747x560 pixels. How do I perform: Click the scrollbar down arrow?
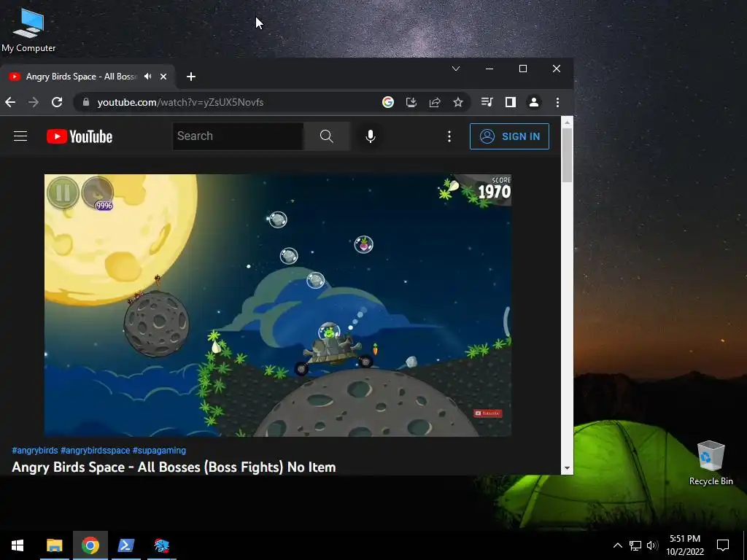click(x=567, y=468)
